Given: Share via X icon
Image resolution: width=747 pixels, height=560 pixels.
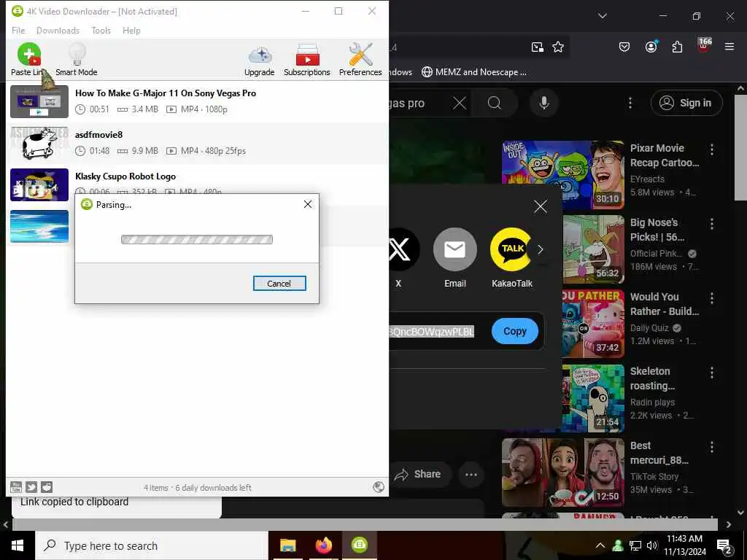Looking at the screenshot, I should pos(403,249).
